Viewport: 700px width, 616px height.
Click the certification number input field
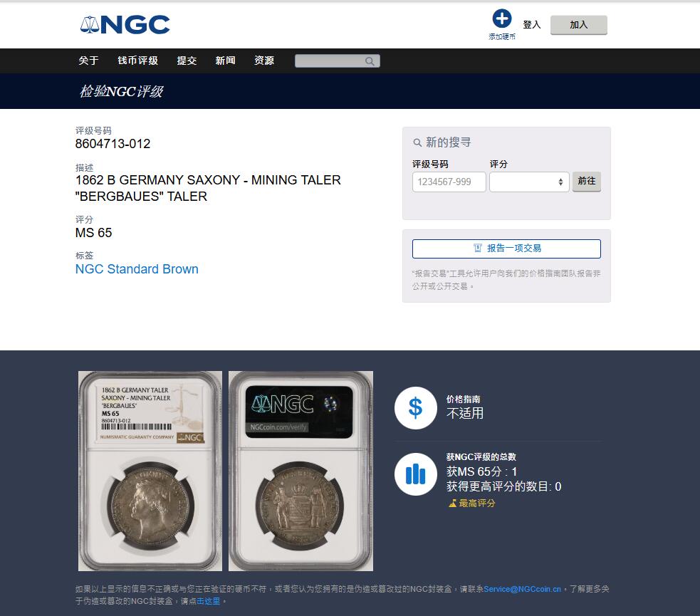[x=449, y=182]
